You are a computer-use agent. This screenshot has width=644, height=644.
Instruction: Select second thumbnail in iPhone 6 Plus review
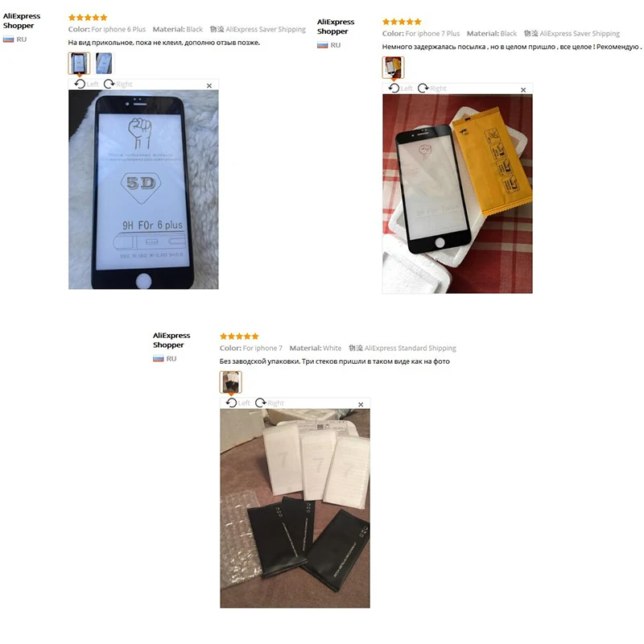tap(104, 64)
